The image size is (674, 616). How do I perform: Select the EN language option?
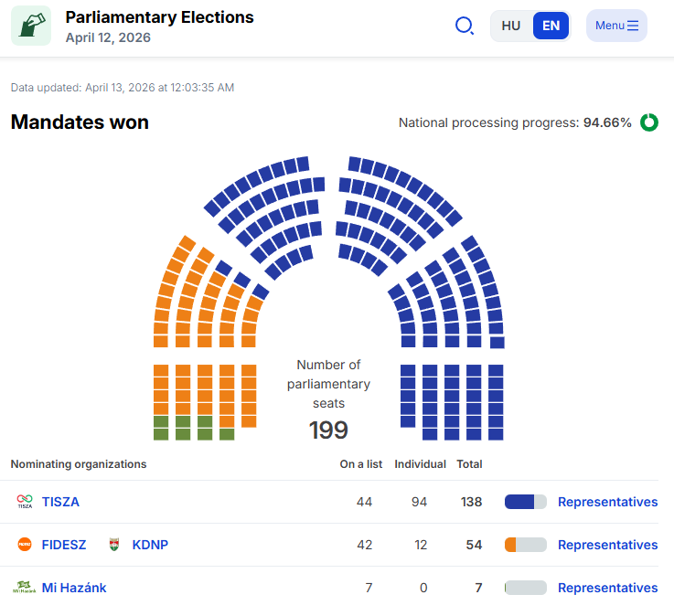551,26
